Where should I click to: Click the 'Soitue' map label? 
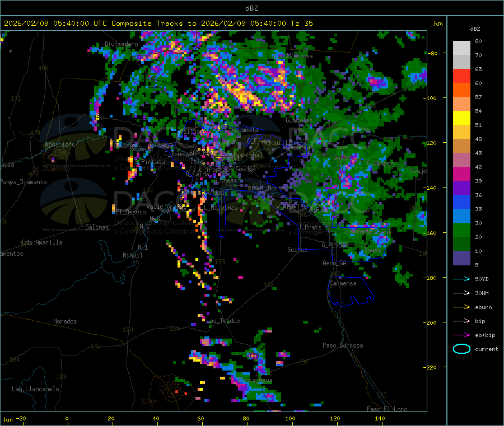297,250
